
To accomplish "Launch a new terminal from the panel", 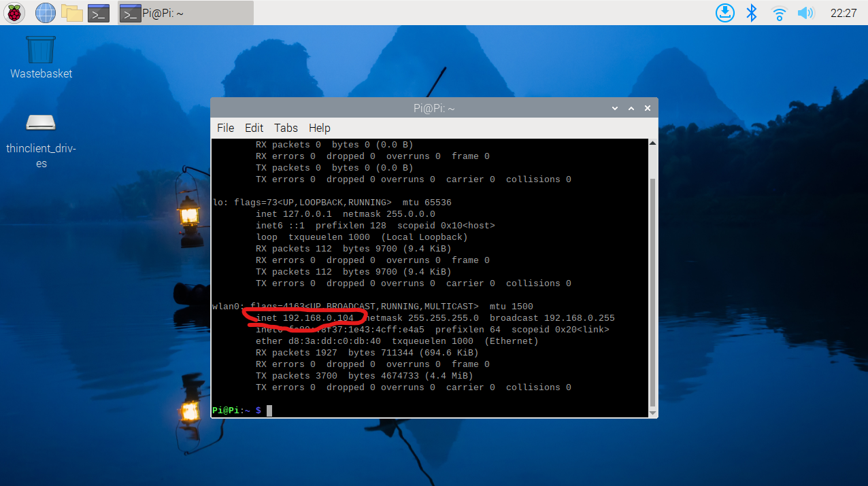I will [x=99, y=12].
